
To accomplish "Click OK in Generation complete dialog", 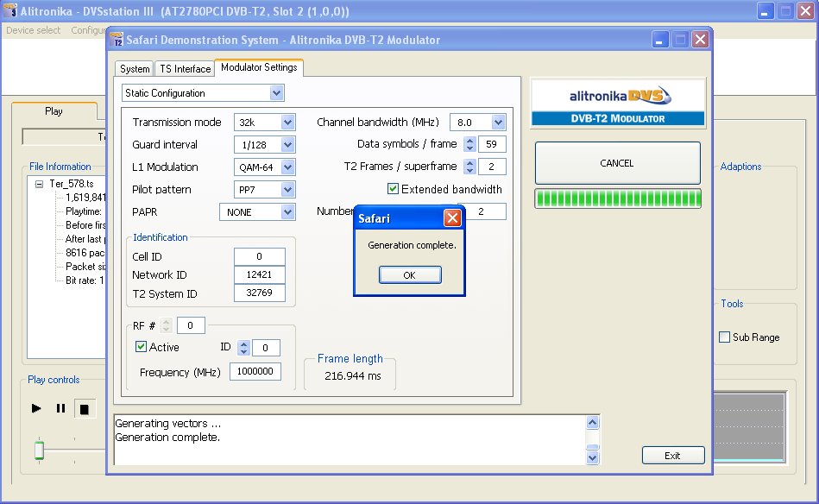I will coord(410,274).
